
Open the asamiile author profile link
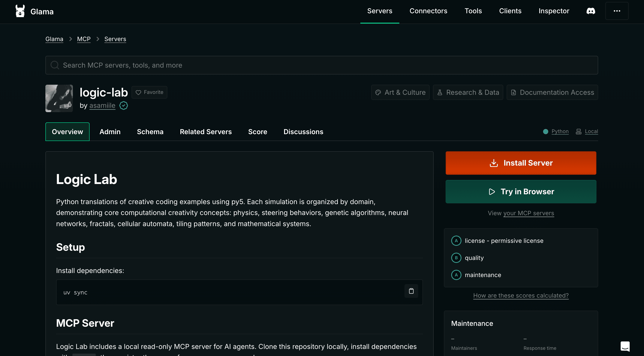[102, 106]
